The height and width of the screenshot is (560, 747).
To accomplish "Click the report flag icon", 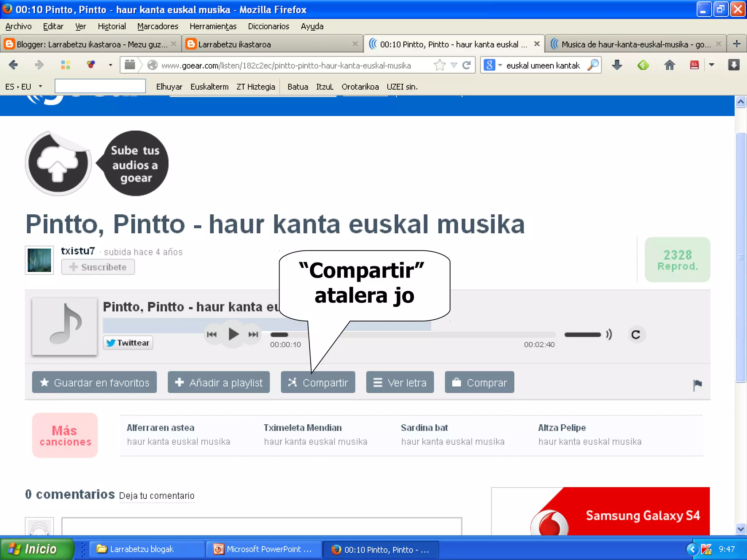I will 697,384.
